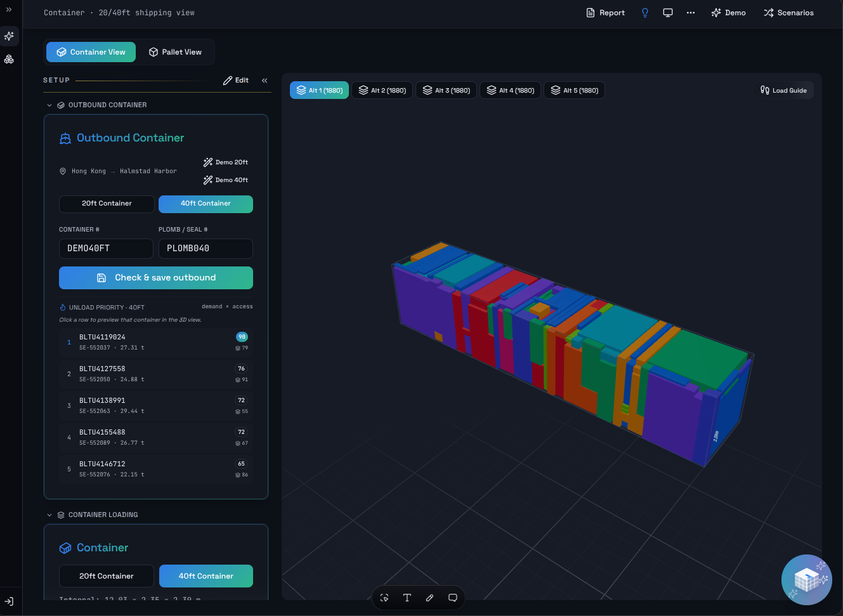The image size is (843, 616).
Task: Open the three-dots more menu
Action: pos(691,13)
